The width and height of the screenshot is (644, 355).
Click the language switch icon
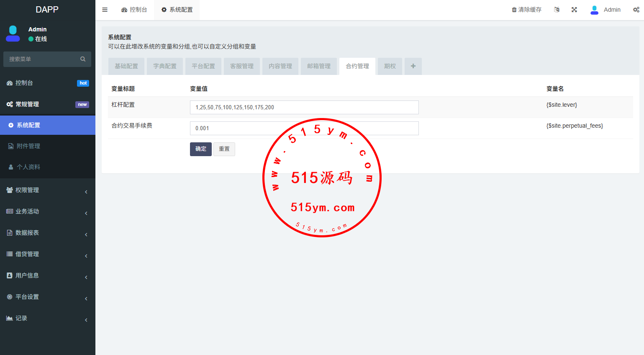coord(557,10)
